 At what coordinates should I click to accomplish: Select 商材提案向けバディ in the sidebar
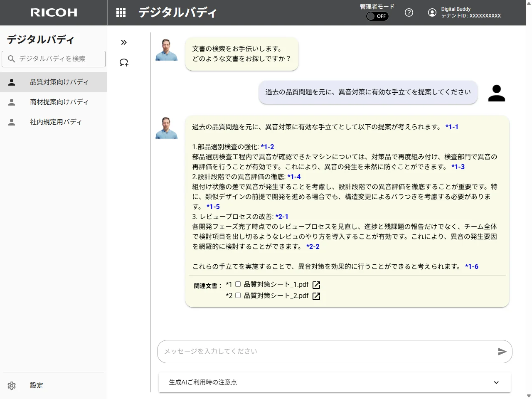pyautogui.click(x=59, y=102)
